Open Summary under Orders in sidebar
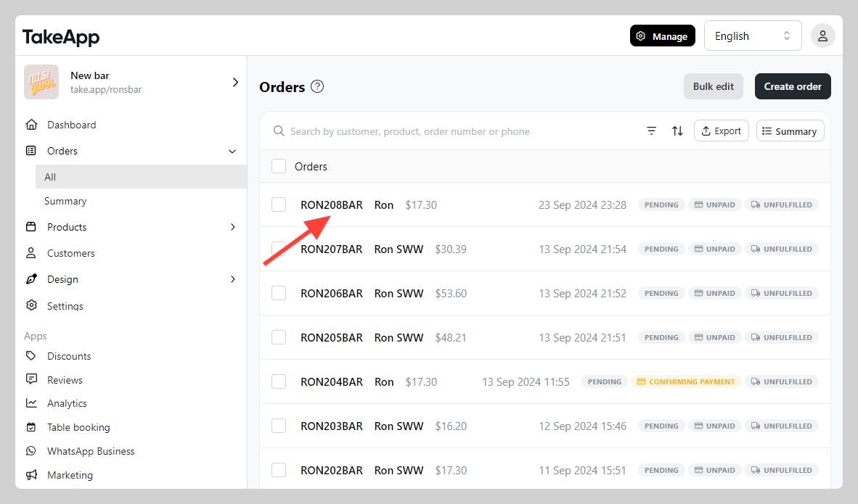Viewport: 858px width, 504px height. click(x=65, y=201)
